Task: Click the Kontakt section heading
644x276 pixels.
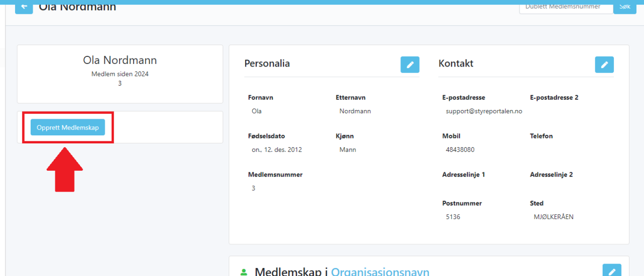Action: click(x=456, y=63)
